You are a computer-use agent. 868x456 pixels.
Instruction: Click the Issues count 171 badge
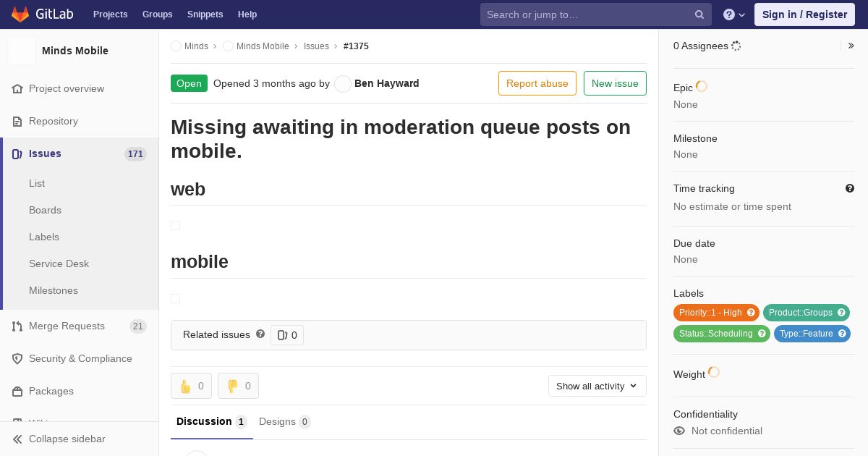135,153
